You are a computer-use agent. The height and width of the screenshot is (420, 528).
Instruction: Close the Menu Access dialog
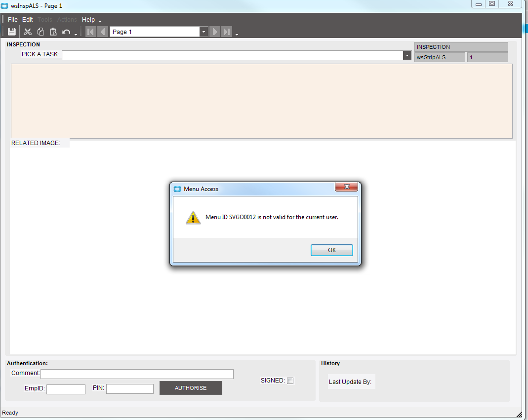[x=347, y=187]
